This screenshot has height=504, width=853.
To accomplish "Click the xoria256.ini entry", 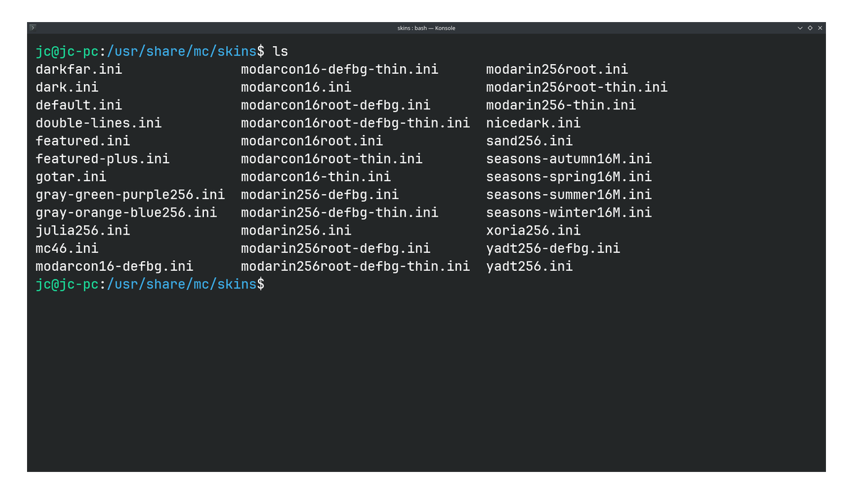I will pyautogui.click(x=533, y=230).
